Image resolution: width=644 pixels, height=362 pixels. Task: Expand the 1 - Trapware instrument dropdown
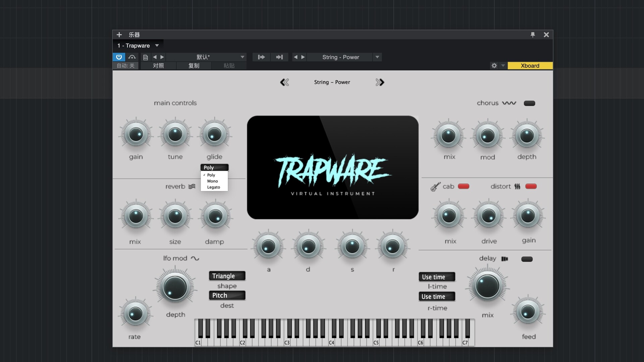pos(157,46)
